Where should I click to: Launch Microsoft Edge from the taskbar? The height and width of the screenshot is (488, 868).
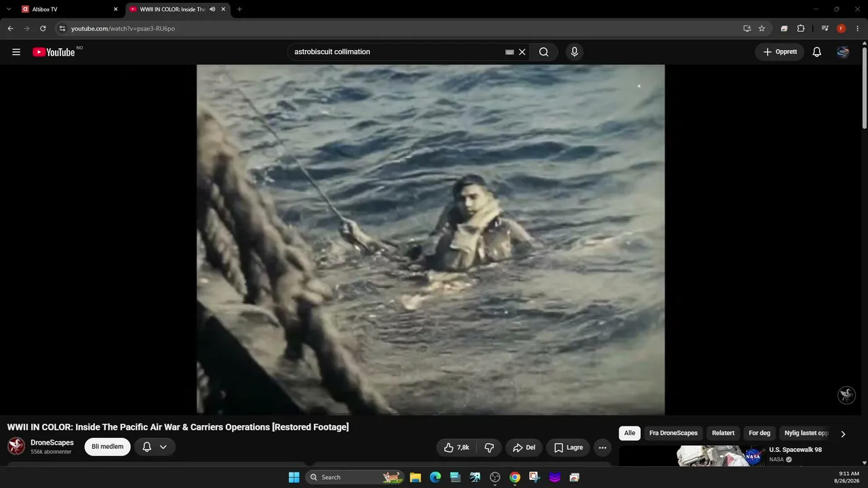435,477
